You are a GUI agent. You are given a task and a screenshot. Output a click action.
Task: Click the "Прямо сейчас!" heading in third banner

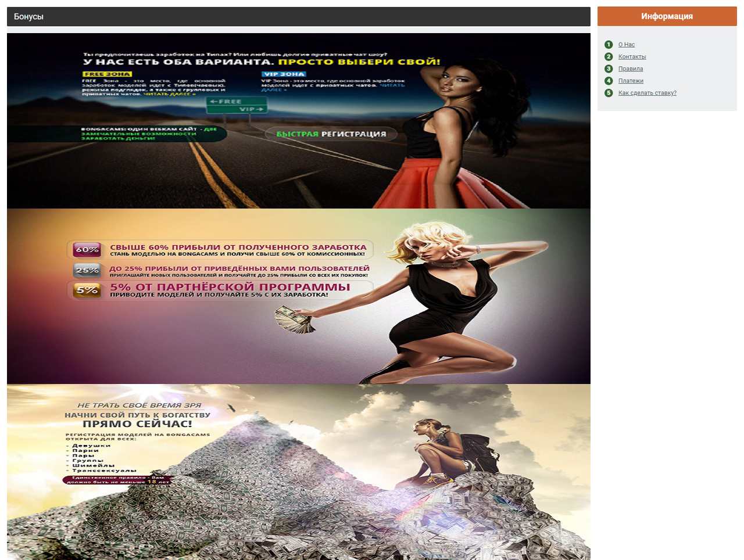point(137,424)
